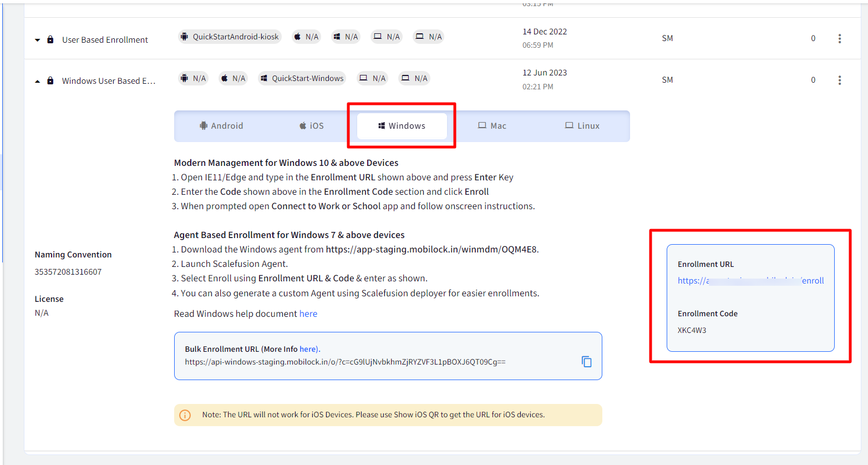Open three-dot menu for Windows User Based E…
Viewport: 868px width, 465px height.
pyautogui.click(x=840, y=80)
